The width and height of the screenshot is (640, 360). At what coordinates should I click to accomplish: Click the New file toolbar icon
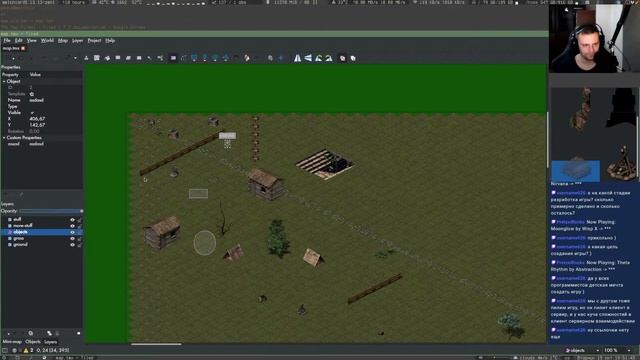pos(13,58)
